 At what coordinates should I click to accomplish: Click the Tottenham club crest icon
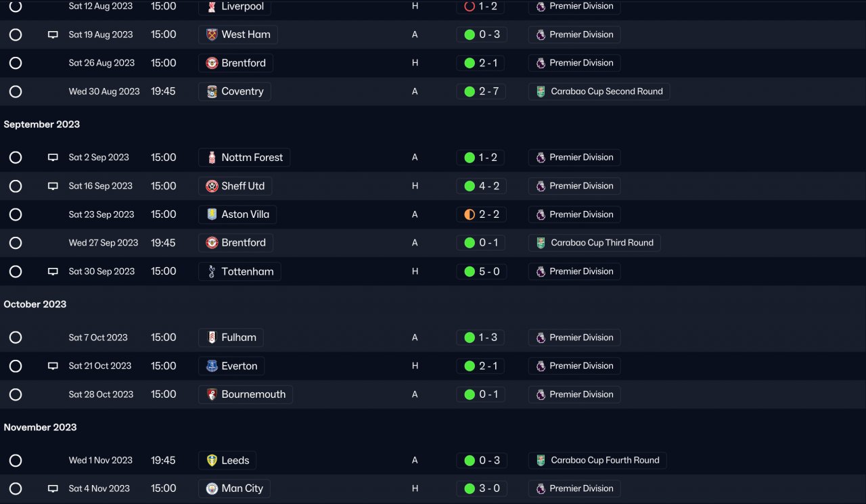(x=212, y=271)
